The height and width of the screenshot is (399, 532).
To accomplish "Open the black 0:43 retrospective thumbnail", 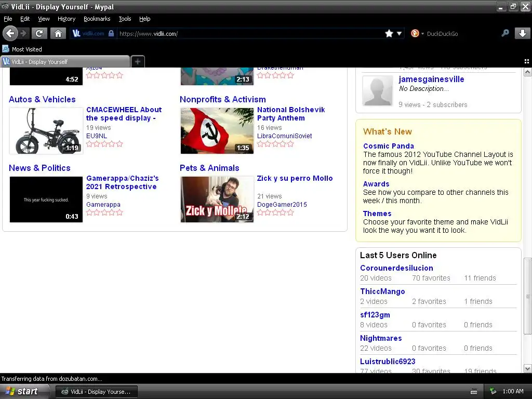I will pyautogui.click(x=46, y=199).
